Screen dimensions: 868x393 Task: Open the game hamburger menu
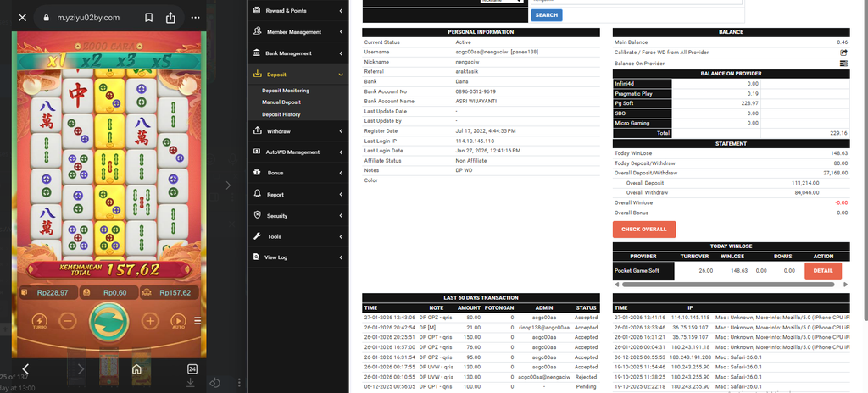point(198,320)
